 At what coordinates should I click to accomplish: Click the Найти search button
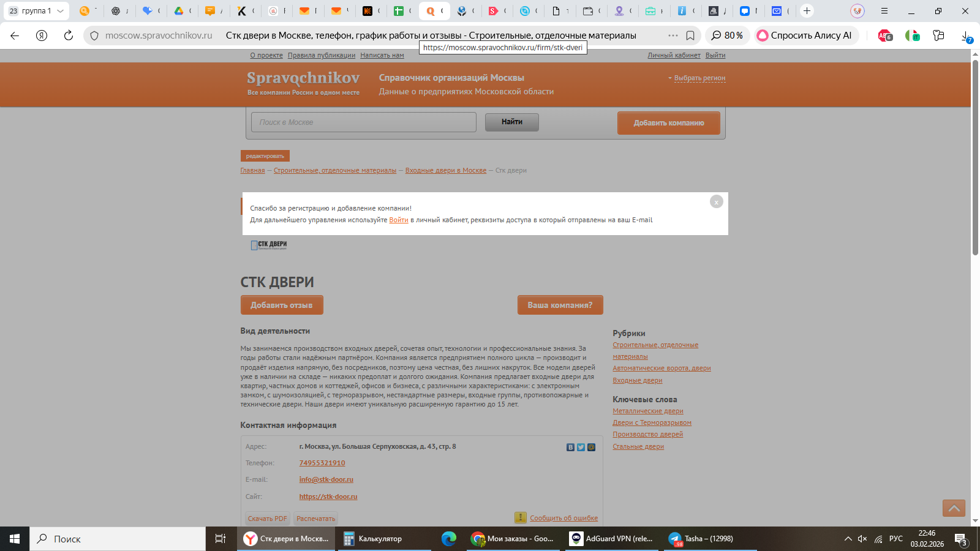coord(512,122)
